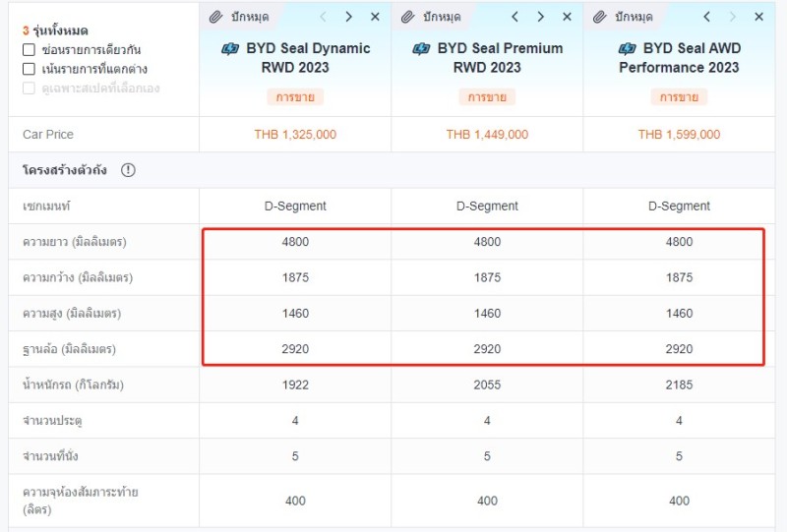This screenshot has width=787, height=532.
Task: Enable the เน้นรายการที่แตกต่าง checkbox
Action: pyautogui.click(x=30, y=69)
